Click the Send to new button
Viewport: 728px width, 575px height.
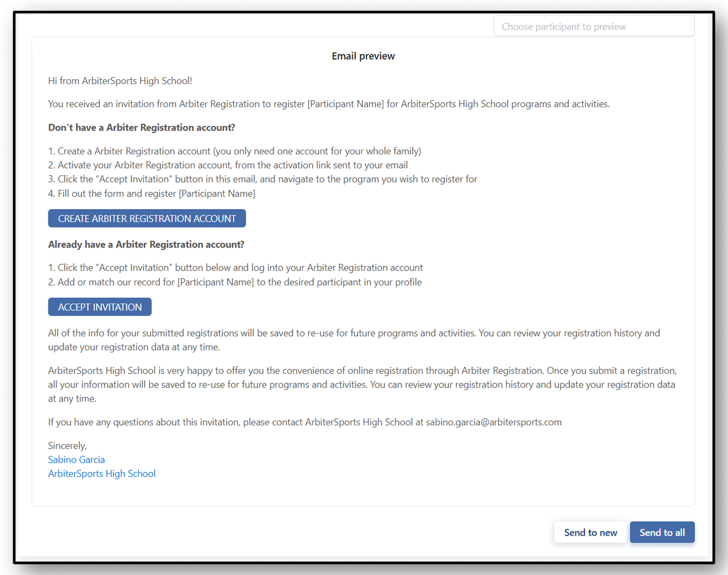[x=591, y=532]
